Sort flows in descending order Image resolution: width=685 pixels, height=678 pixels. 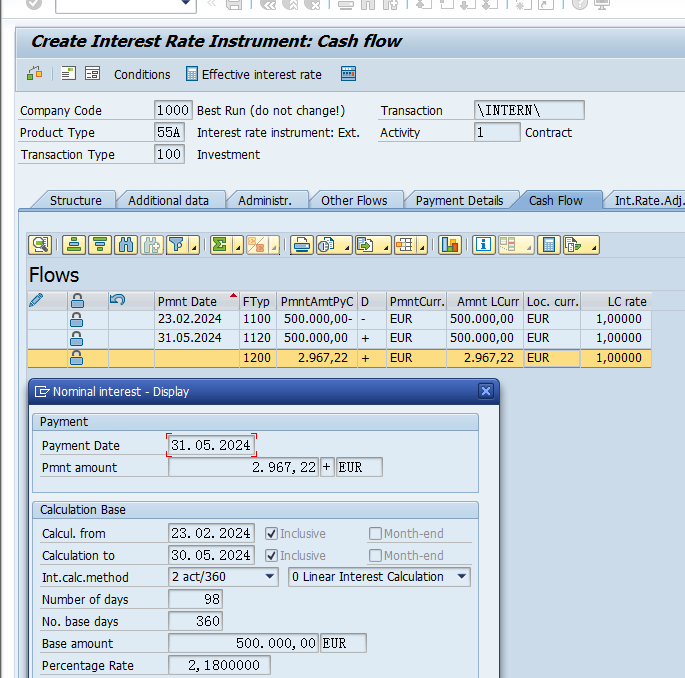click(99, 244)
